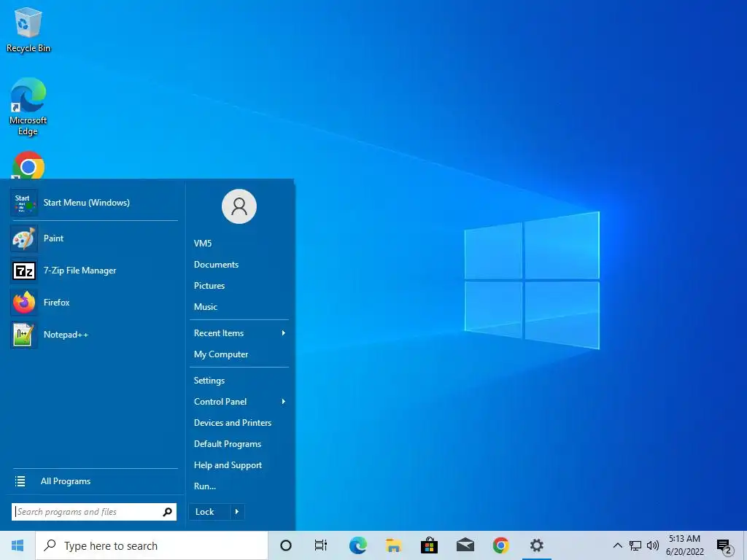Click the Windows Start button
The height and width of the screenshot is (560, 747).
click(18, 545)
